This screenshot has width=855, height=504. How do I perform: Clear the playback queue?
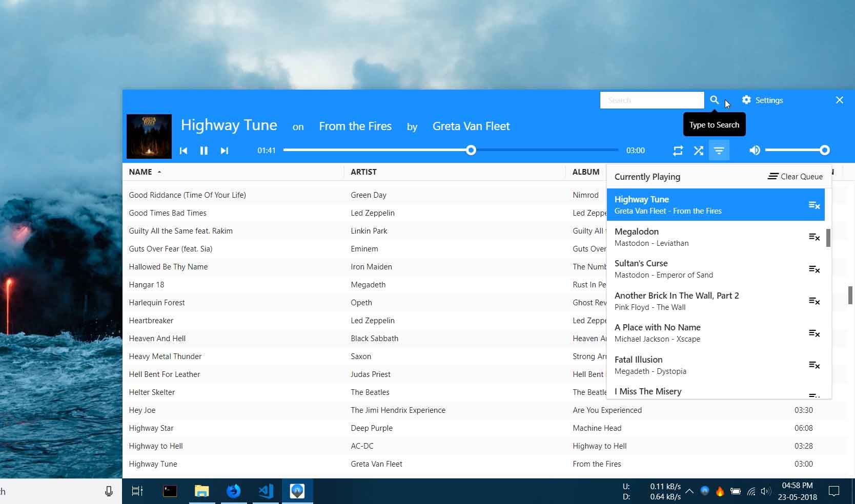[x=795, y=177]
